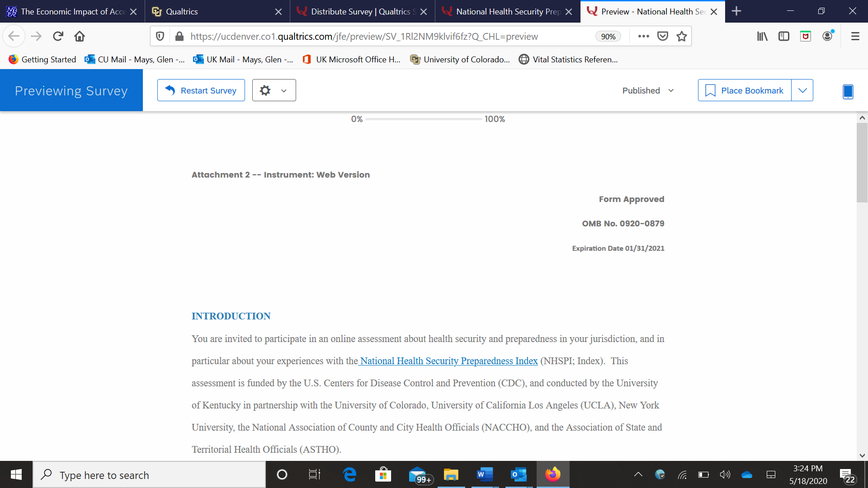Reload the page with the refresh icon
This screenshot has height=488, width=868.
[x=58, y=36]
